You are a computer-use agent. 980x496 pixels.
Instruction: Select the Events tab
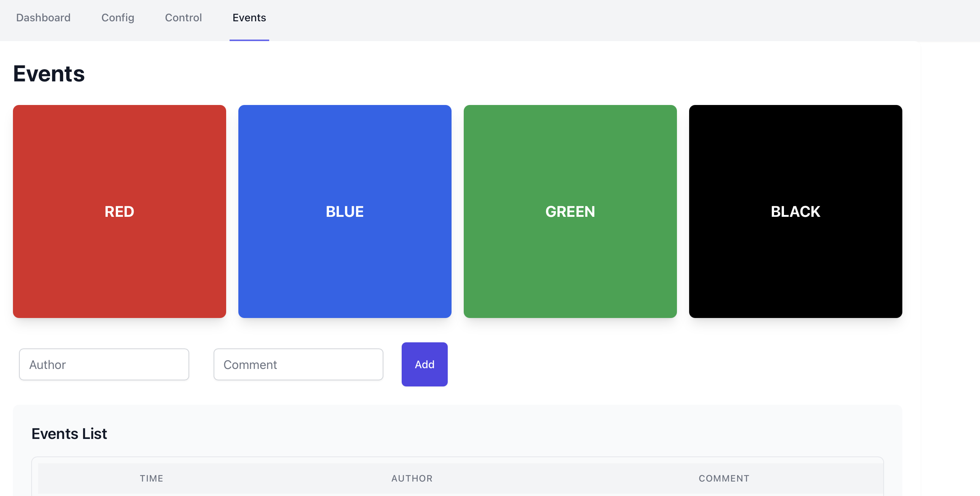point(249,18)
